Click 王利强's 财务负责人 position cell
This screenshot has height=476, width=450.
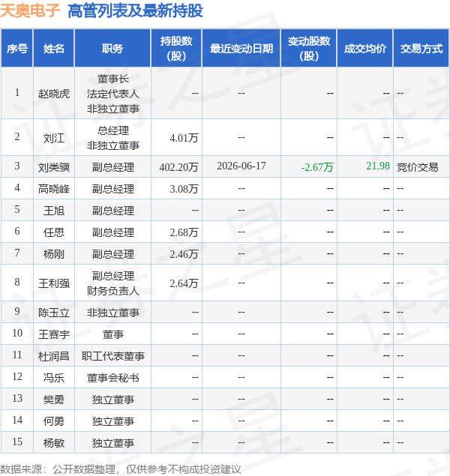pos(113,283)
